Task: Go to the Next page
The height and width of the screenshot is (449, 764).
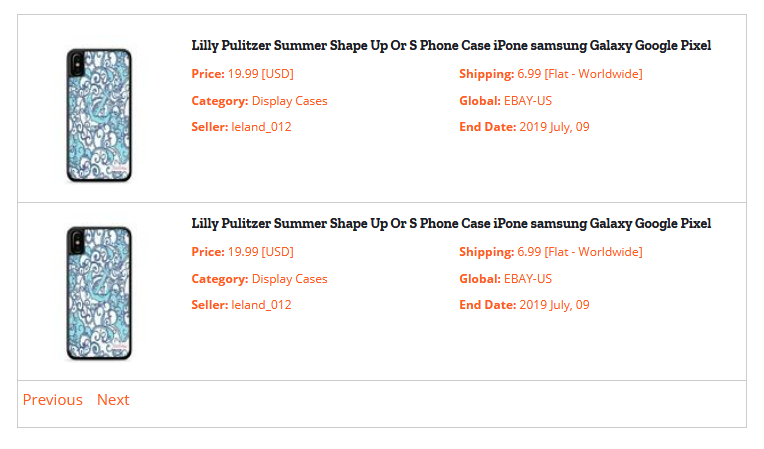Action: click(x=113, y=400)
